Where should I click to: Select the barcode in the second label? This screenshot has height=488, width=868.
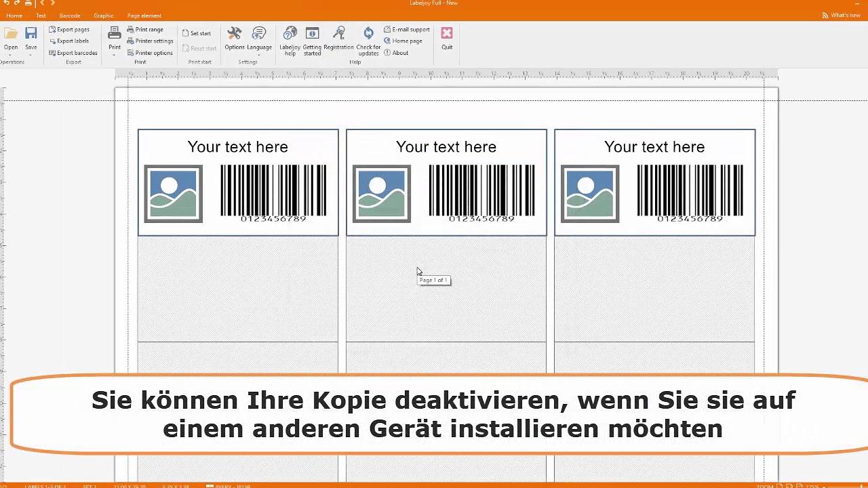click(x=481, y=193)
